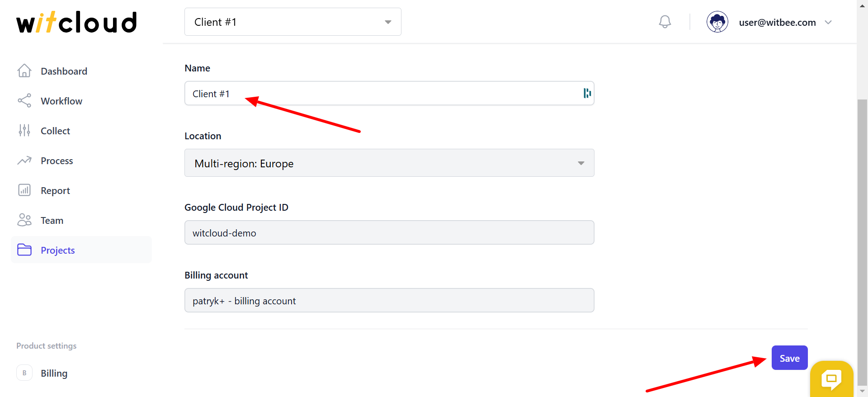Click the password-manager icon in Name field
Viewport: 868px width, 397px height.
587,93
